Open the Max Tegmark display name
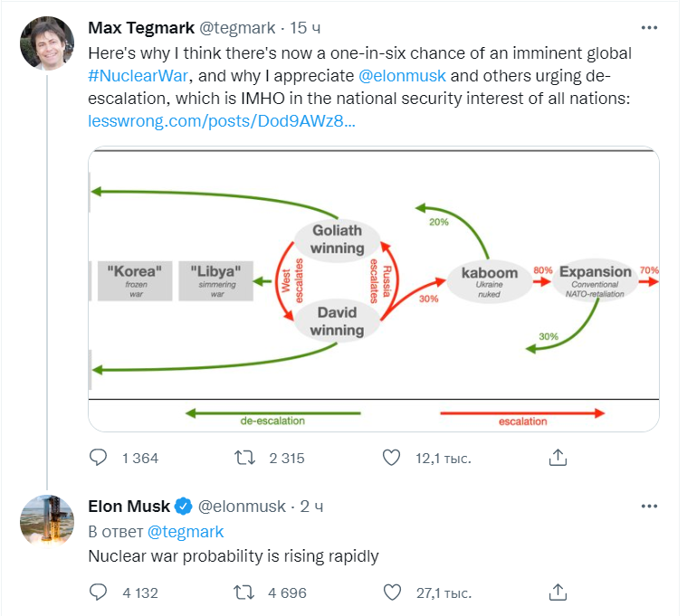Viewport: 687px width, 616px height. pos(141,27)
